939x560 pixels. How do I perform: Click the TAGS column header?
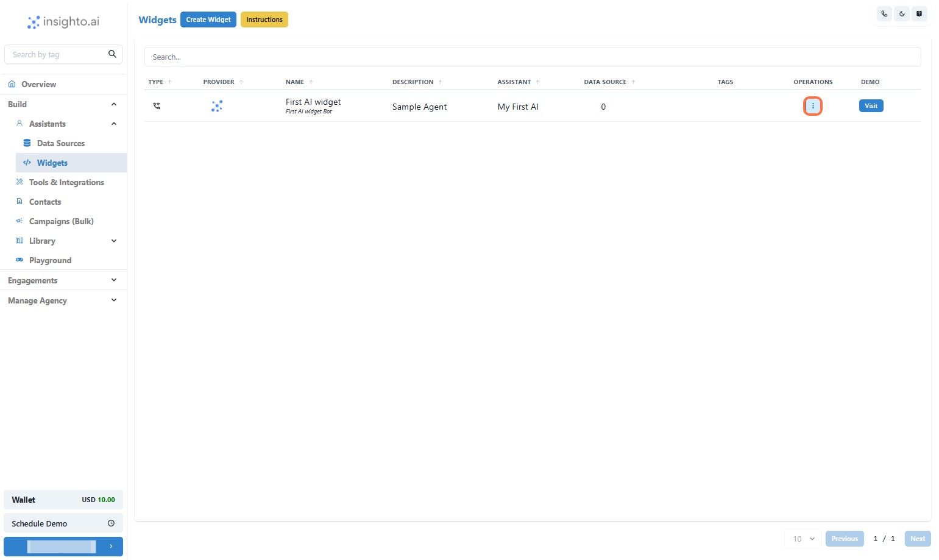725,82
